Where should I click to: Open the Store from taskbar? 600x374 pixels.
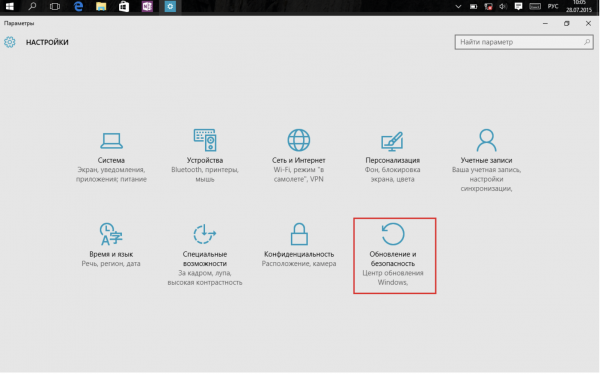click(x=124, y=7)
